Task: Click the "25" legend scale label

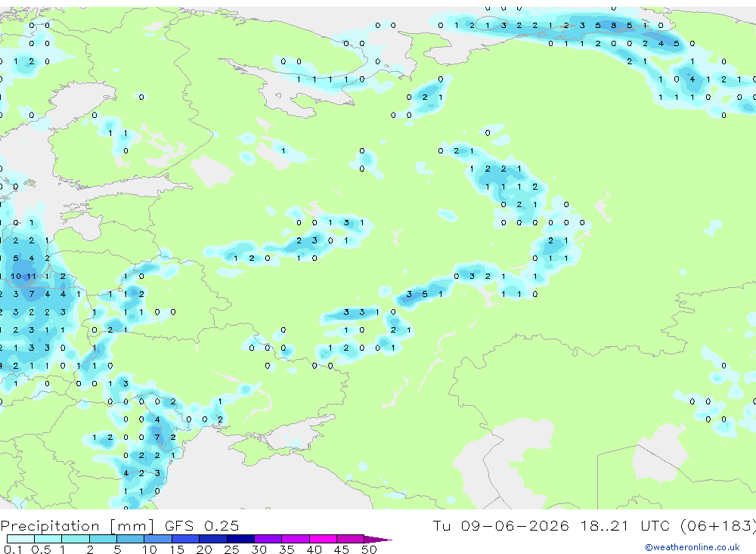Action: click(x=231, y=549)
